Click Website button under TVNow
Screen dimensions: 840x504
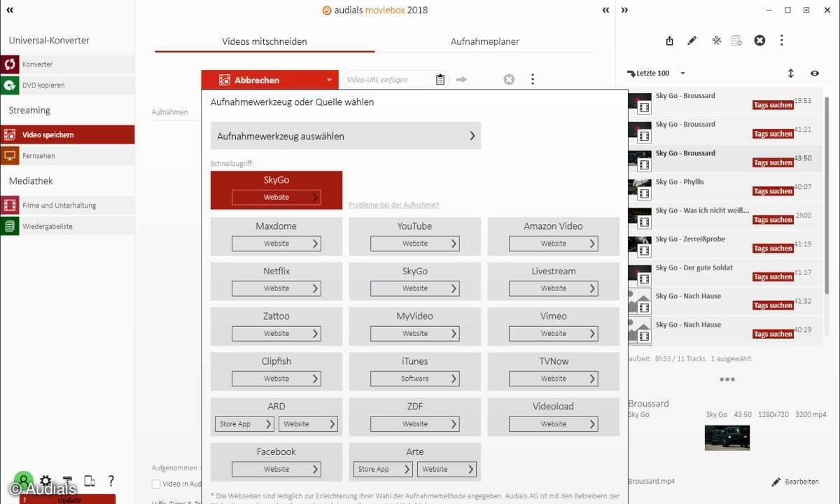[x=554, y=379]
